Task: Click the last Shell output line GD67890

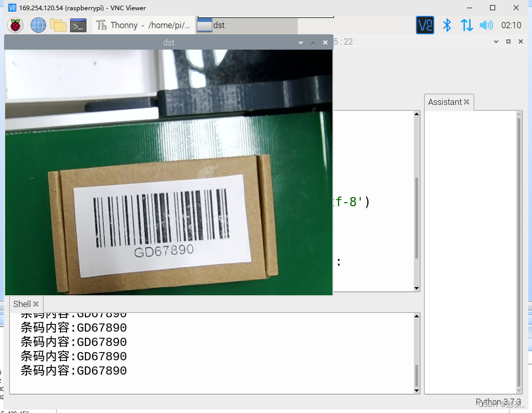Action: click(74, 371)
